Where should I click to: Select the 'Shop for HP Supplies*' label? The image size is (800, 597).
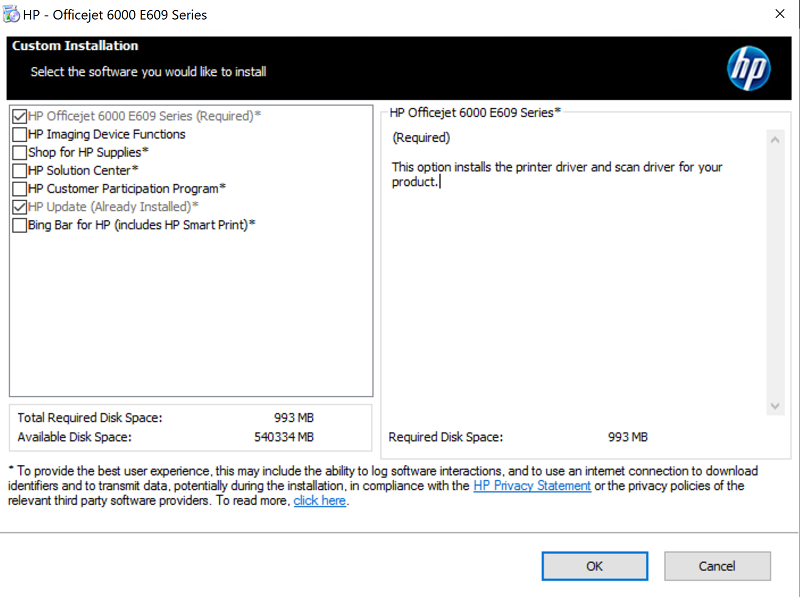point(88,153)
